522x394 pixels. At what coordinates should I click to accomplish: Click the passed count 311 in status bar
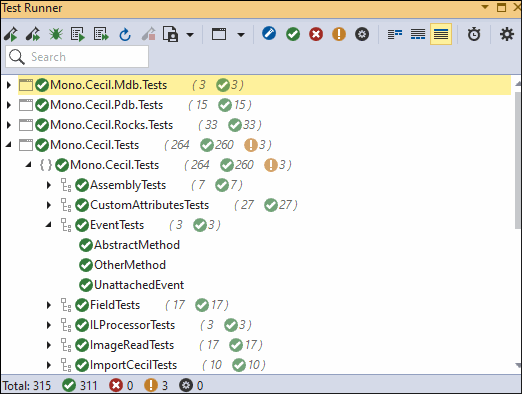coord(89,386)
